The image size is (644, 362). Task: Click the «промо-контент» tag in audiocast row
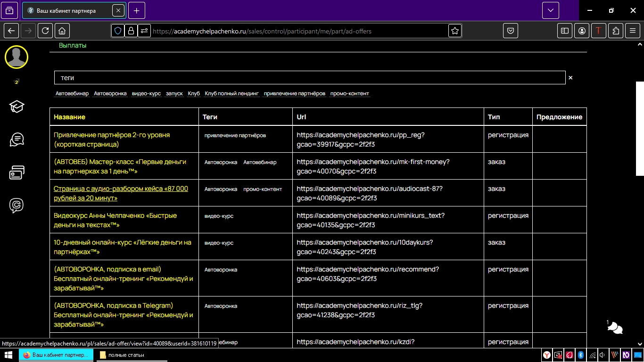click(263, 189)
